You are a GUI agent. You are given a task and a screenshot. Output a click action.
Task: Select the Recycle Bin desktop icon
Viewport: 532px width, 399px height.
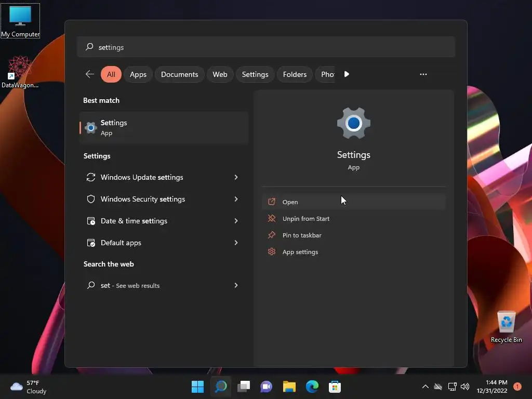click(506, 327)
